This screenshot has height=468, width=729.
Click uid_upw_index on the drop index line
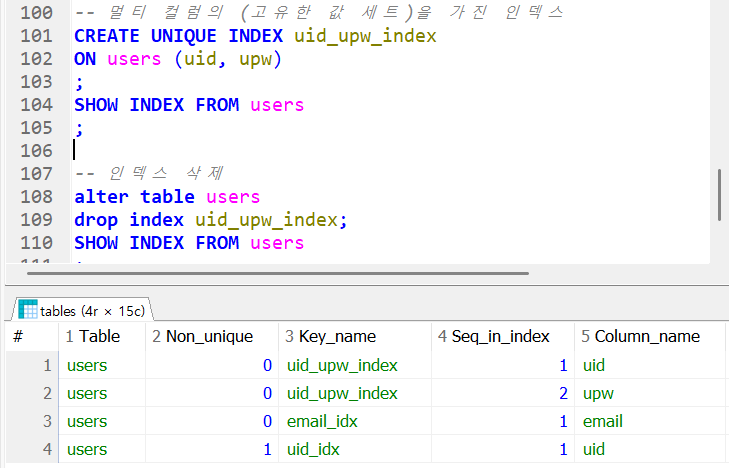(266, 220)
